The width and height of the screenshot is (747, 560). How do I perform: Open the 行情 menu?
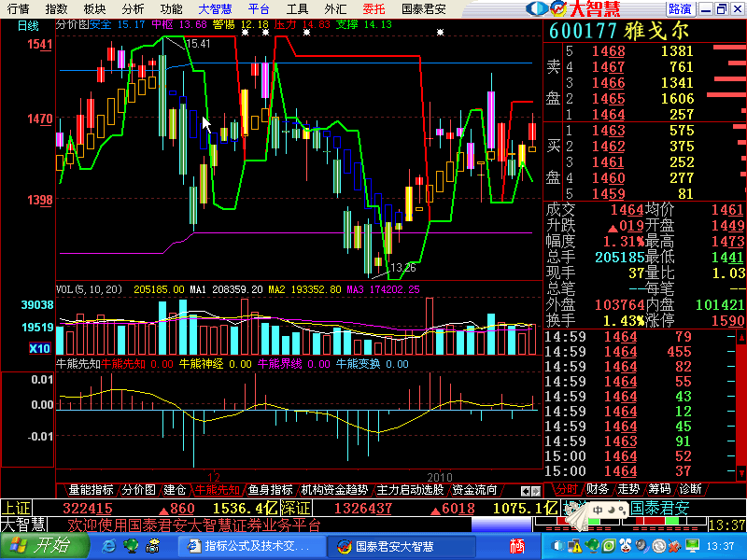coord(18,8)
